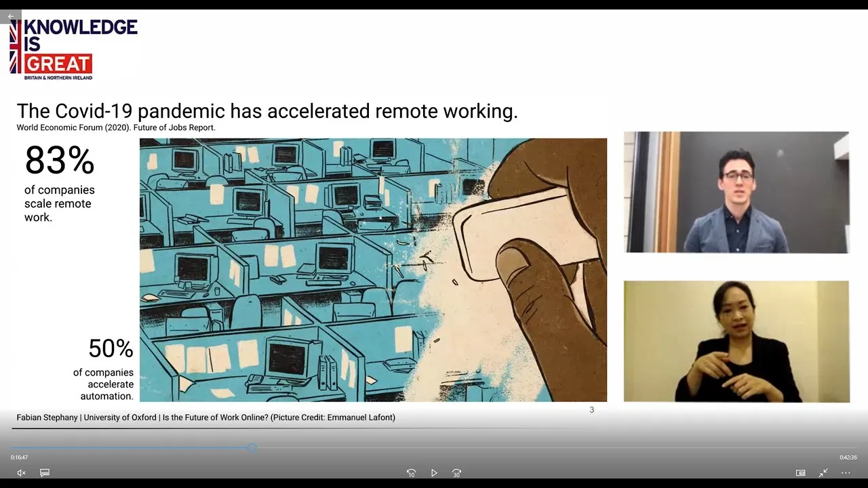
Task: Click the elapsed time 0:16:47
Action: tap(20, 457)
